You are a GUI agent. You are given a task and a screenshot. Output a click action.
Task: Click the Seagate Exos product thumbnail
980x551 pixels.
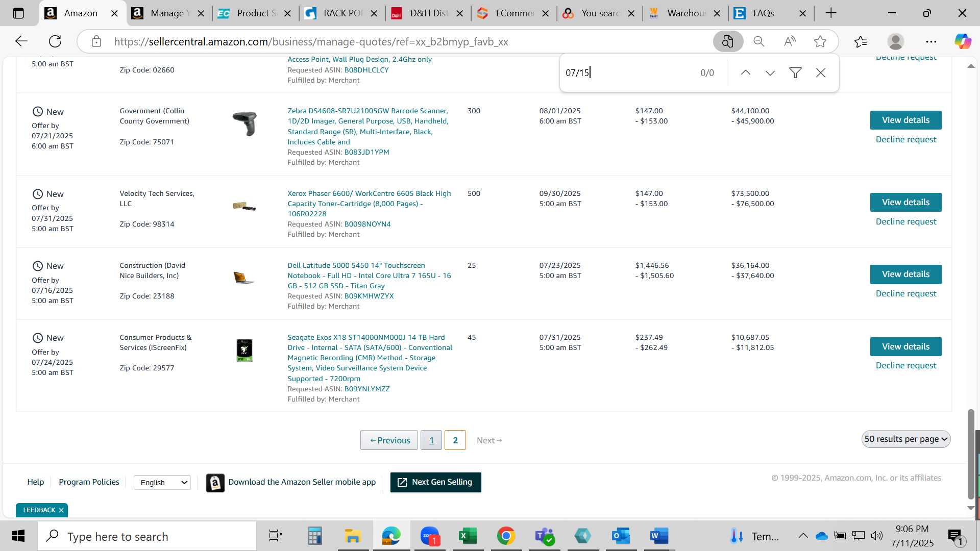tap(244, 350)
